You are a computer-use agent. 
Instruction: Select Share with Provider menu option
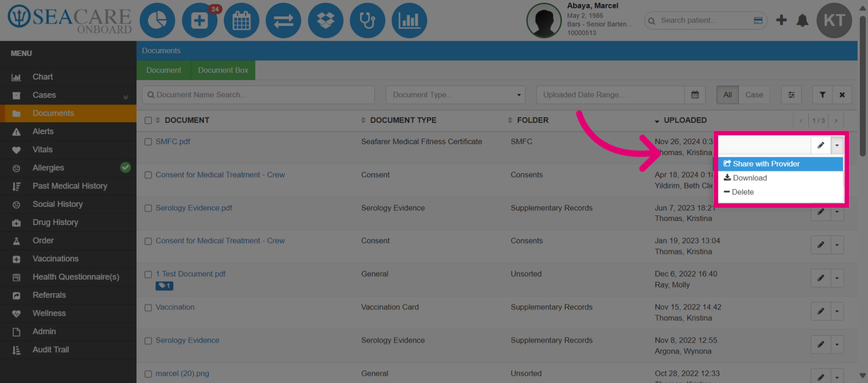(781, 164)
